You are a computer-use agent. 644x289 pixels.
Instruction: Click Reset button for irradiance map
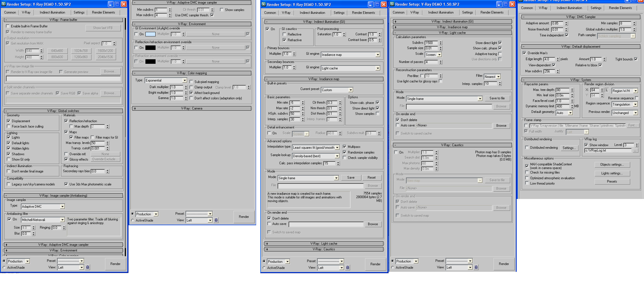(x=372, y=178)
